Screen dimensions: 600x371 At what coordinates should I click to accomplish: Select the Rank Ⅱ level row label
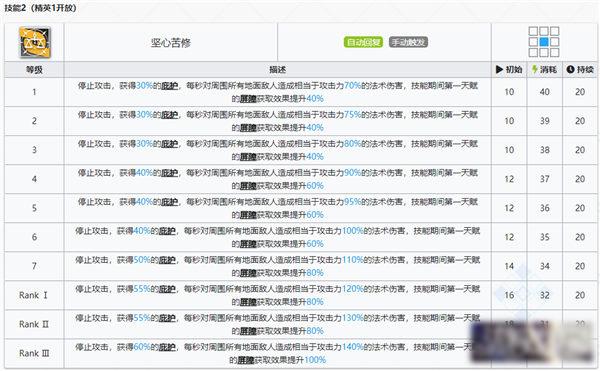[34, 324]
